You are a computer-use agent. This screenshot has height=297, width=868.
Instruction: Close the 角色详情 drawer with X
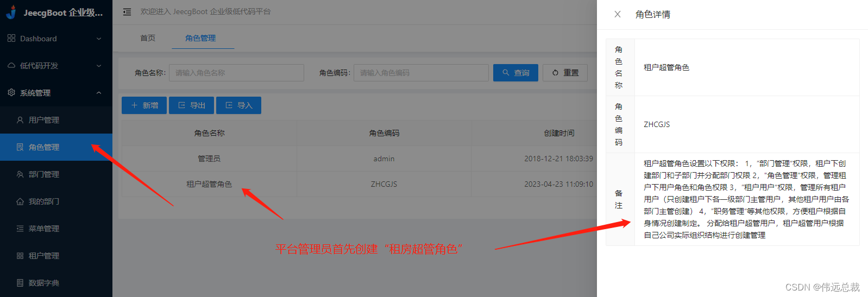(618, 15)
